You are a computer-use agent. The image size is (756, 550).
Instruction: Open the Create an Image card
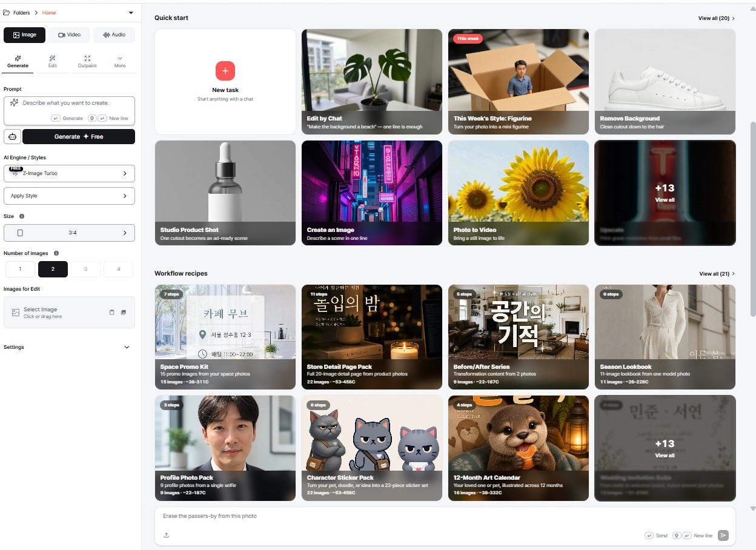[x=372, y=193]
